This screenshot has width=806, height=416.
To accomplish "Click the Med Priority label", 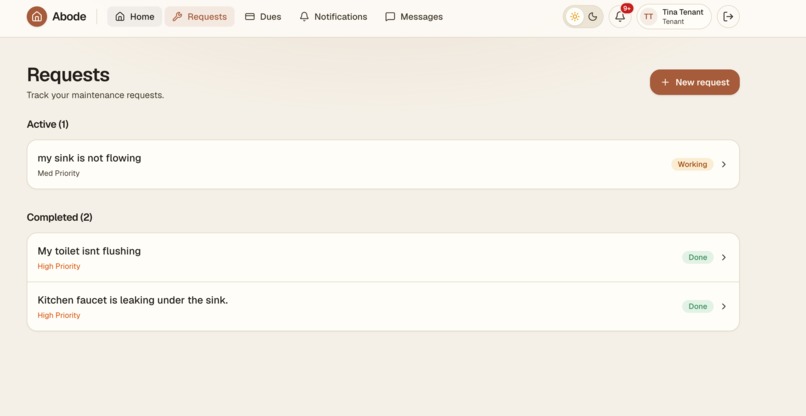I will (x=59, y=173).
